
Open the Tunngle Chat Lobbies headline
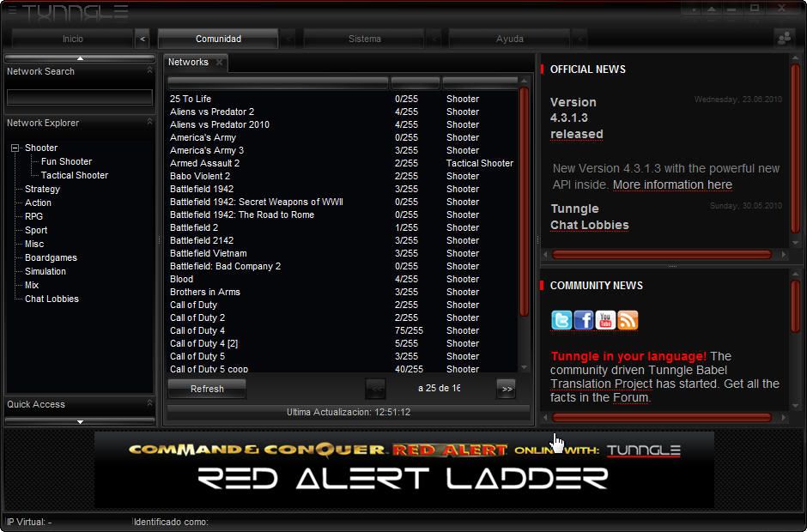point(589,216)
